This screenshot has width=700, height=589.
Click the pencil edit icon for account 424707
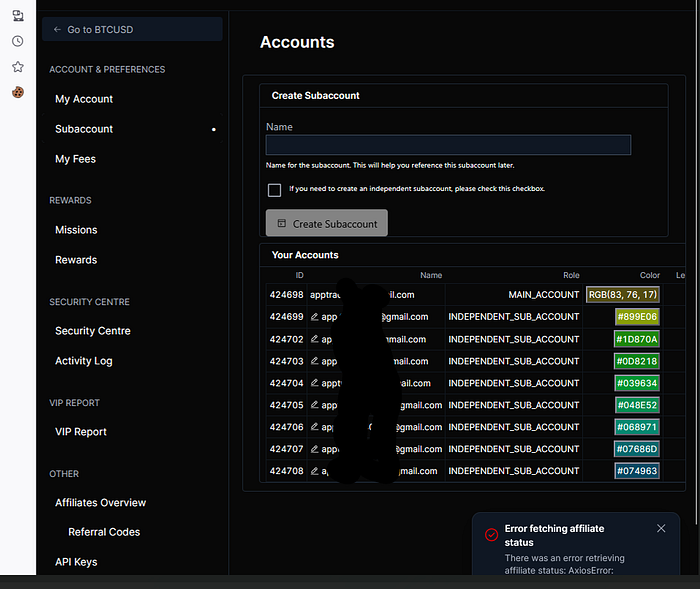tap(315, 449)
